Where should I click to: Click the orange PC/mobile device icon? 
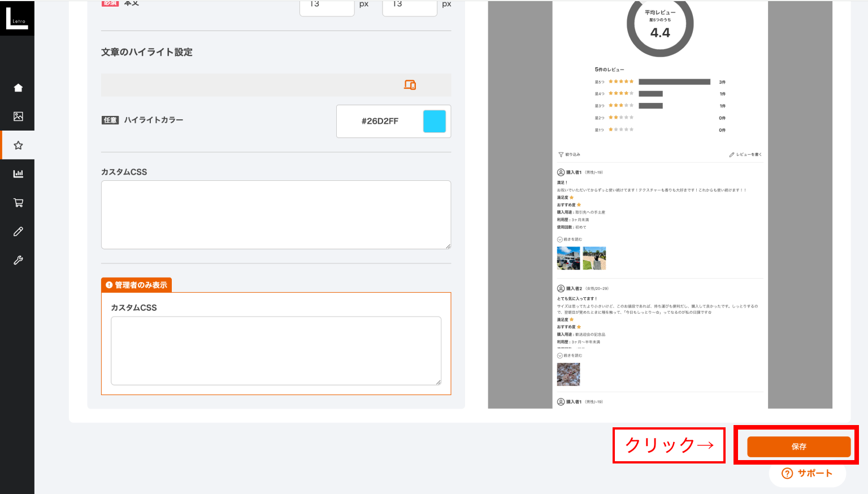click(x=410, y=85)
